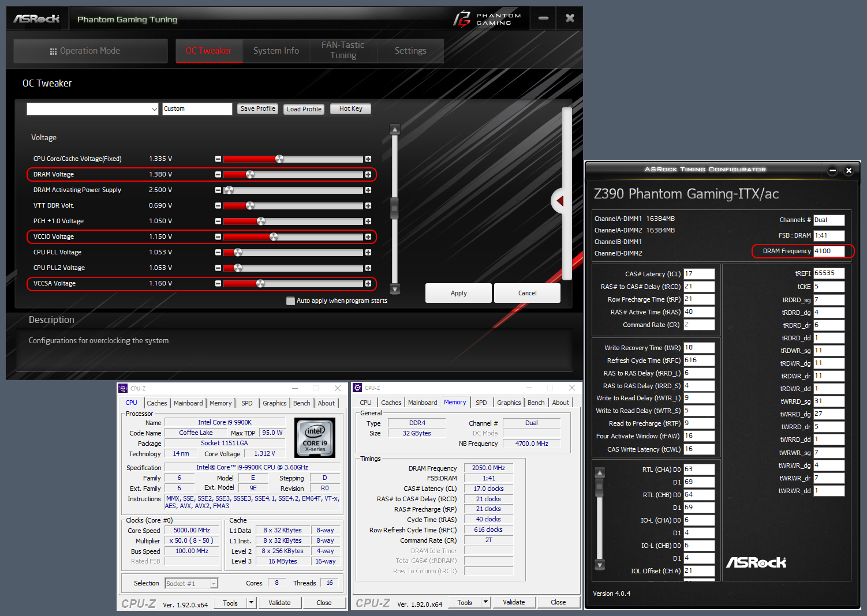This screenshot has height=616, width=867.
Task: Click the Save Profile button
Action: point(258,109)
